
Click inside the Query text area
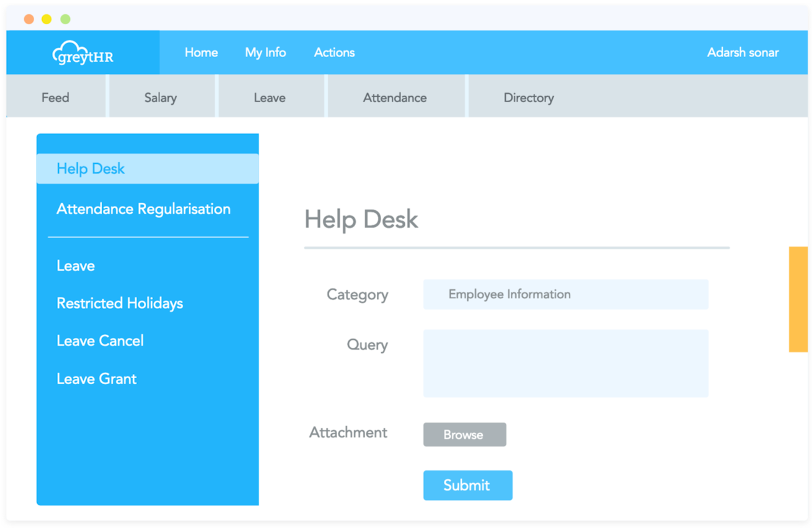click(565, 363)
